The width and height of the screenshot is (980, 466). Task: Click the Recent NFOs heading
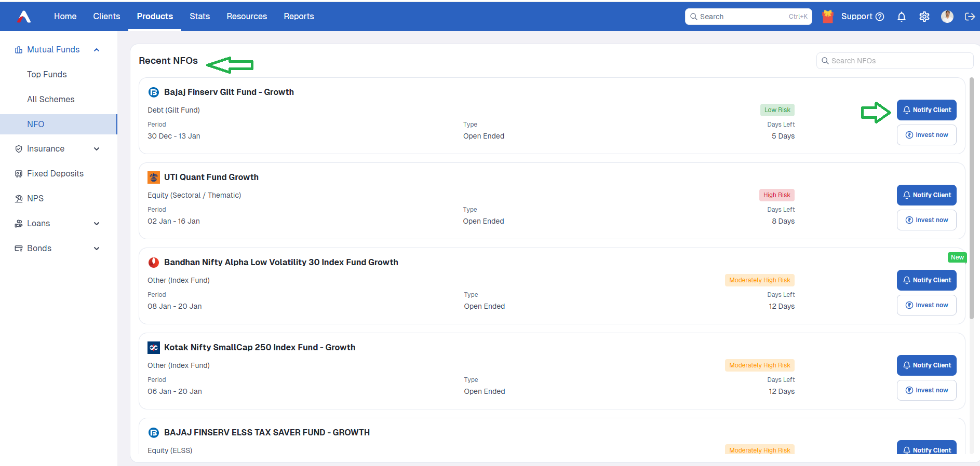point(168,61)
